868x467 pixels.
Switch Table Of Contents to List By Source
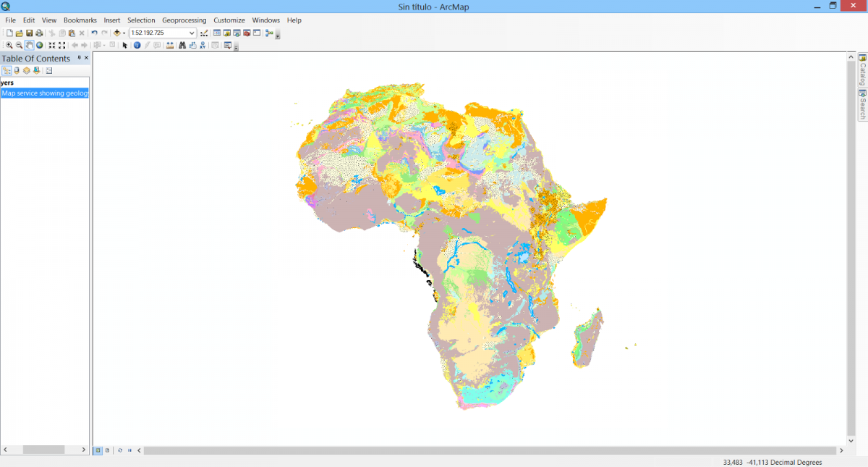(x=17, y=70)
